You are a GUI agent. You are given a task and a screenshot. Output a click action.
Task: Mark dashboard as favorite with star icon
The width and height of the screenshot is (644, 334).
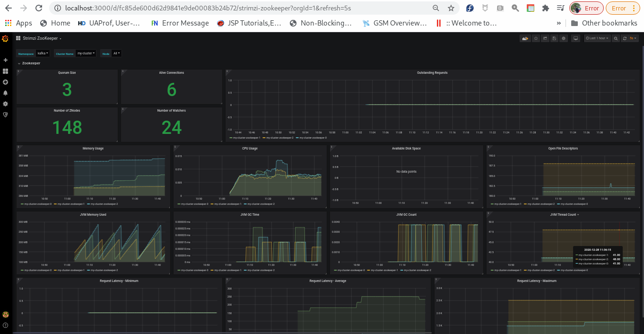click(536, 38)
